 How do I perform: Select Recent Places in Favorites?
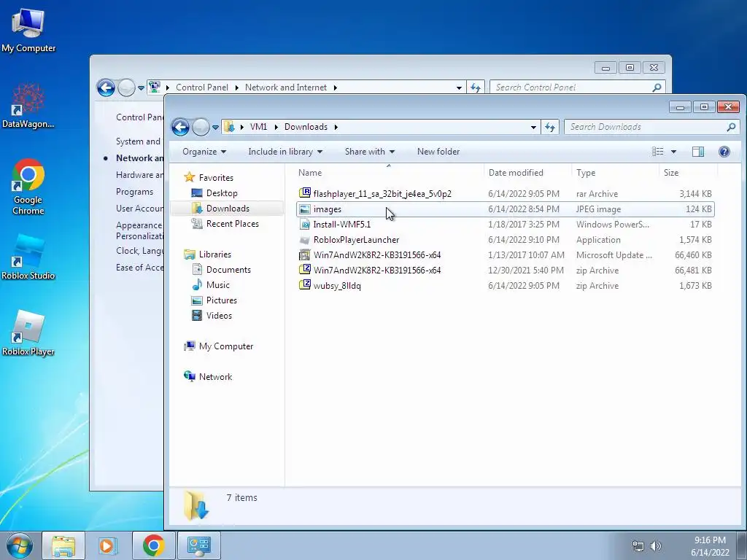(x=232, y=223)
